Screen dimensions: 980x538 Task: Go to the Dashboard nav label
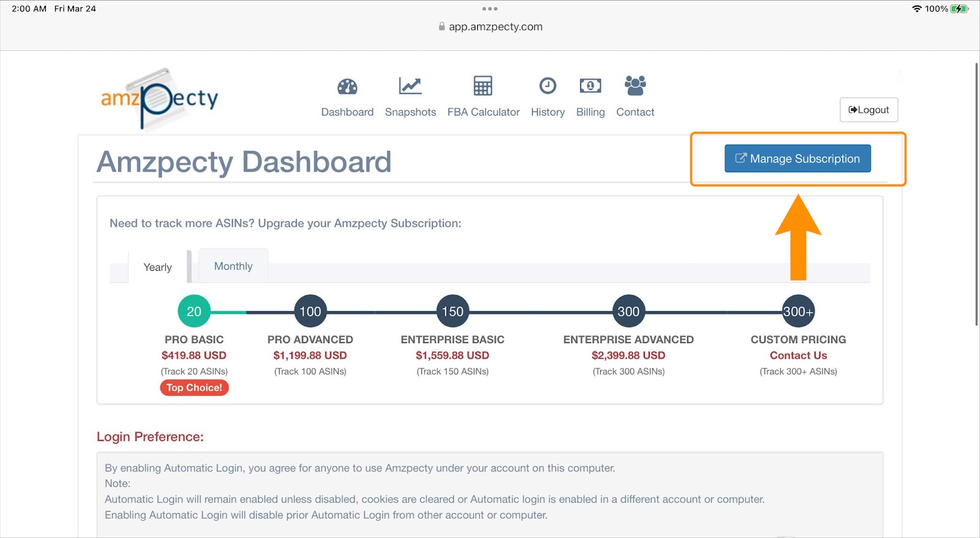347,112
